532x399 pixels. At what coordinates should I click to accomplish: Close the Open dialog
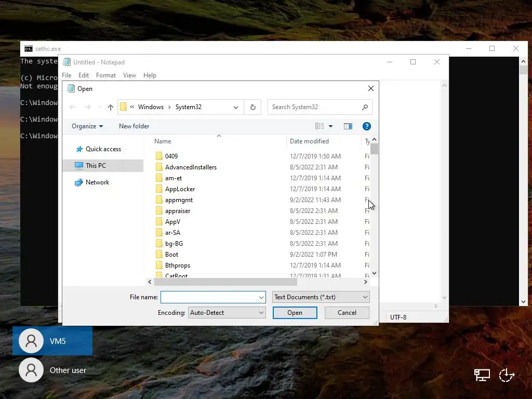pyautogui.click(x=371, y=88)
